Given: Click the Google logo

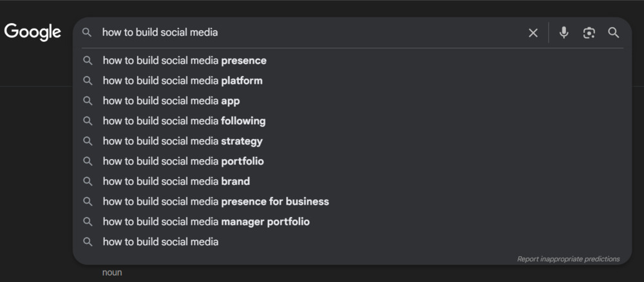Looking at the screenshot, I should (33, 32).
